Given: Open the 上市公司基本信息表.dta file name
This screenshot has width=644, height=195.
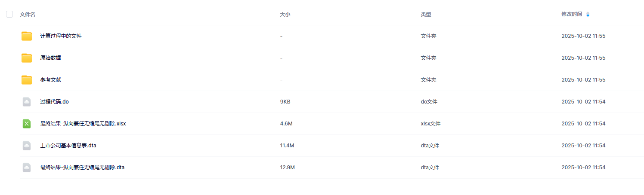Looking at the screenshot, I should [x=68, y=146].
